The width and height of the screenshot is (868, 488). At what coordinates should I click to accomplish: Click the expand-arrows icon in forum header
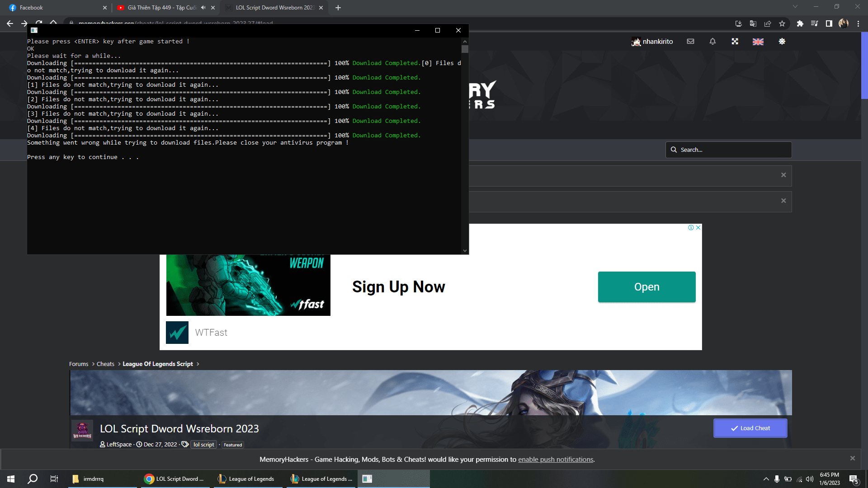pos(735,42)
